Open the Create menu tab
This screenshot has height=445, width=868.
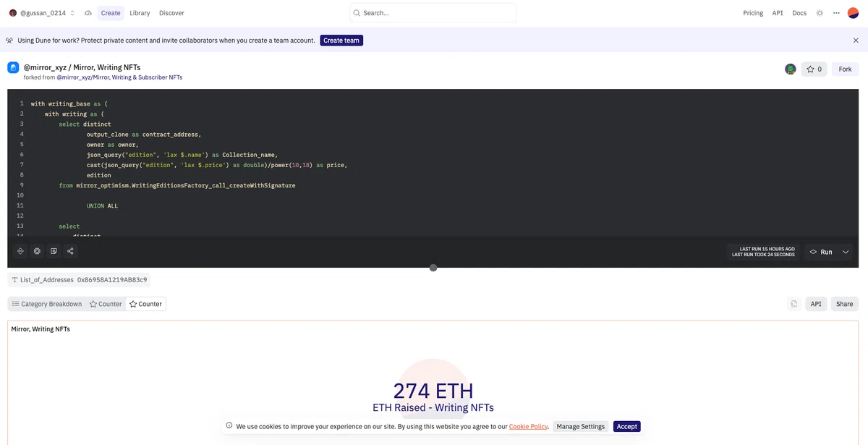(x=111, y=13)
